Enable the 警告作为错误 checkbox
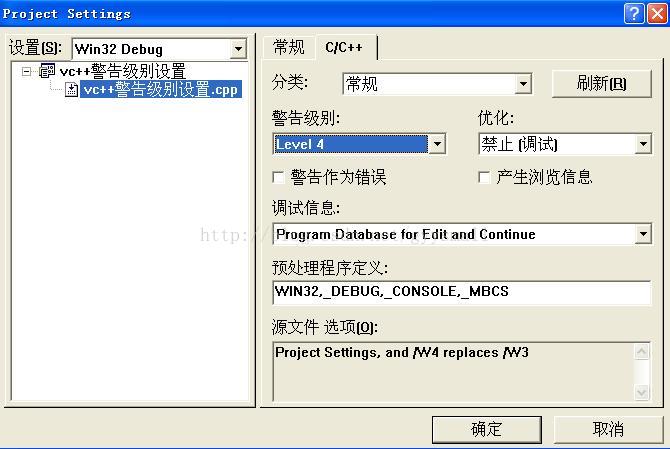Image resolution: width=670 pixels, height=449 pixels. point(278,177)
